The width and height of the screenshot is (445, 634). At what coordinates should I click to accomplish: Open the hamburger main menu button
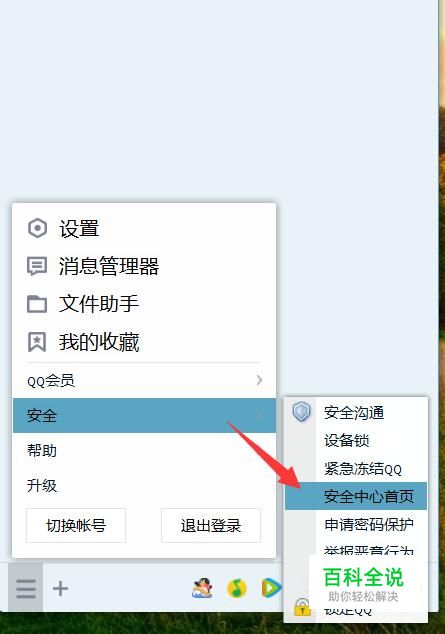pos(25,588)
